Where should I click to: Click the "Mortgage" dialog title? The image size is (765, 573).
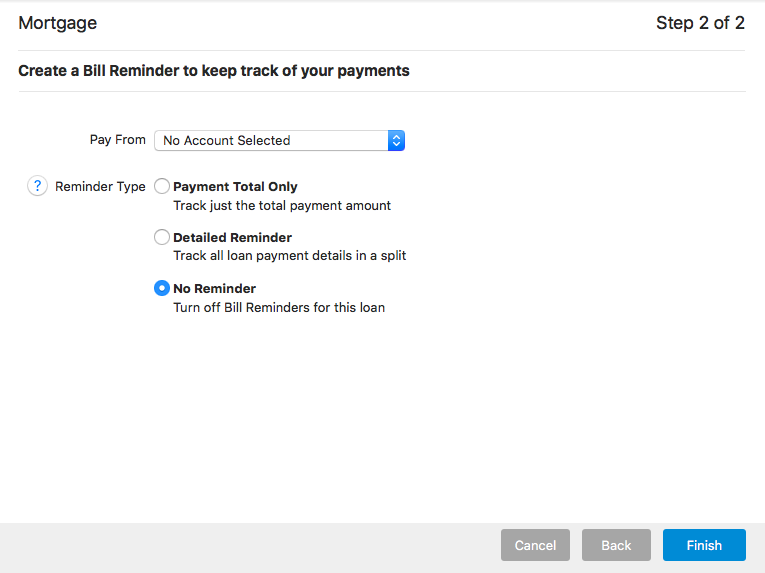58,23
